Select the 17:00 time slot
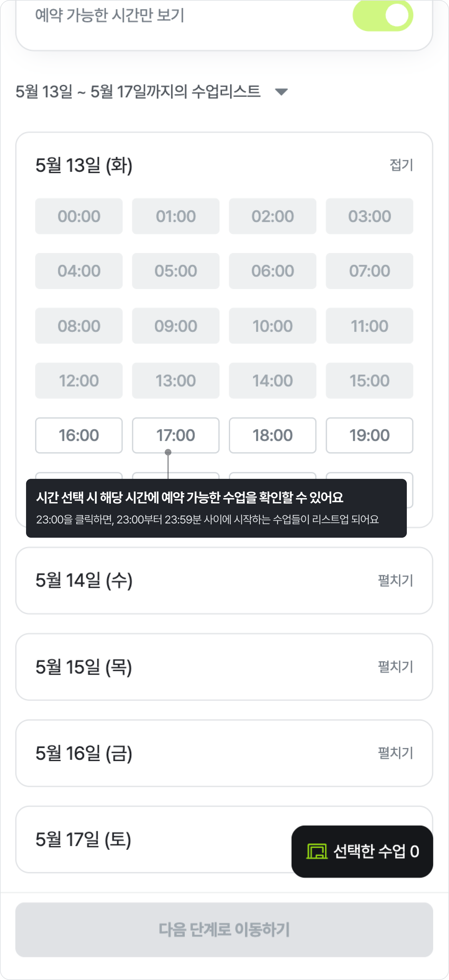Viewport: 449px width, 980px height. [176, 435]
